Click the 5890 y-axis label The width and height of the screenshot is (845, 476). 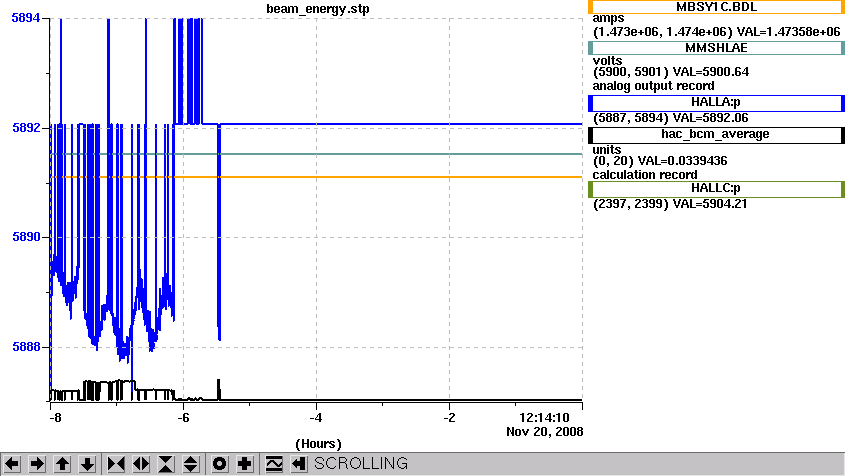[26, 237]
